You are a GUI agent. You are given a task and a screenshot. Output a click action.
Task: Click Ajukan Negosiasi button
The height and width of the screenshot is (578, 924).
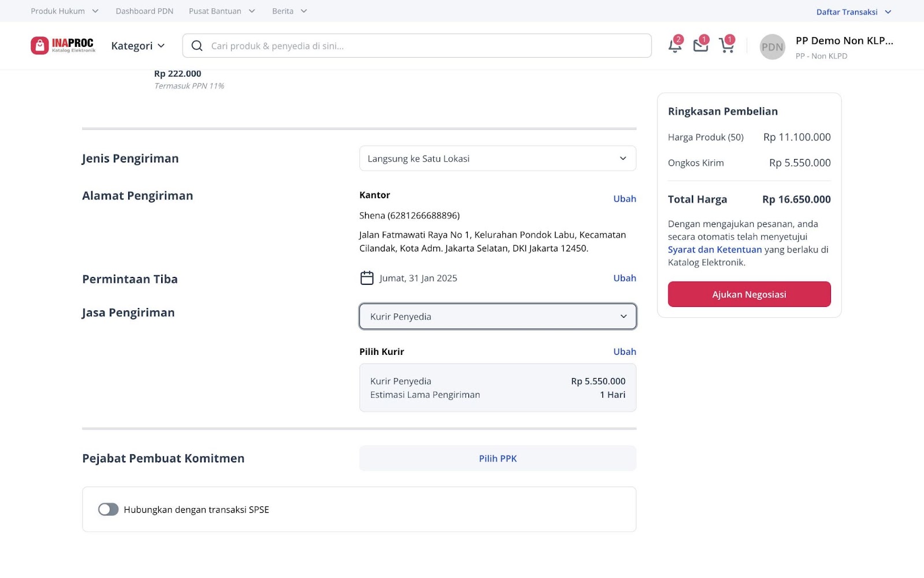(x=749, y=294)
